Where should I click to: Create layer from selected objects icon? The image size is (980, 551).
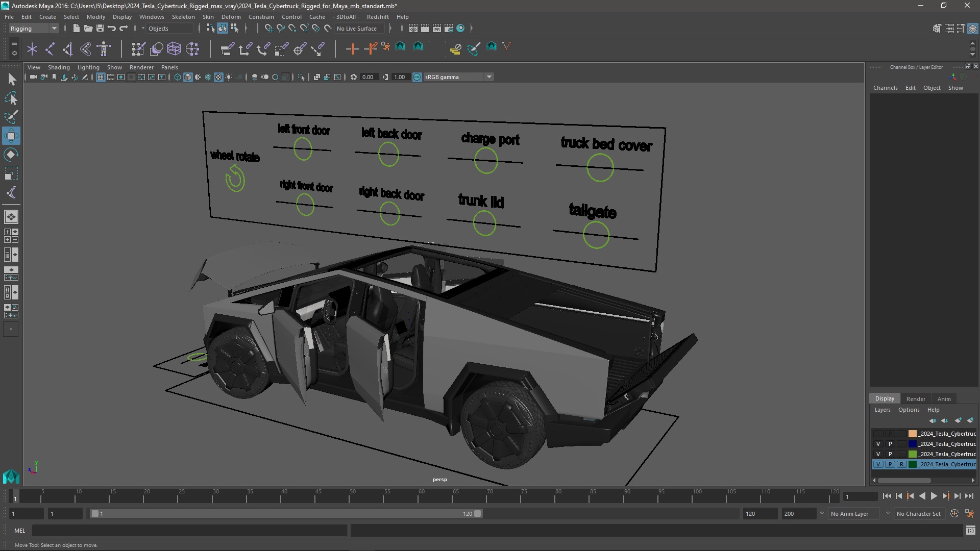[x=970, y=420]
